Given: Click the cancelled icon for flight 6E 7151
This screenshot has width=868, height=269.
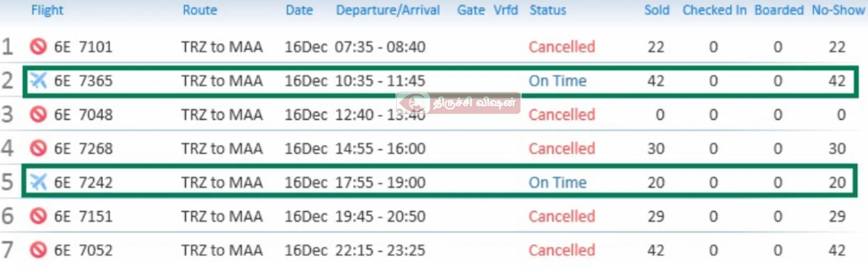Looking at the screenshot, I should tap(38, 216).
